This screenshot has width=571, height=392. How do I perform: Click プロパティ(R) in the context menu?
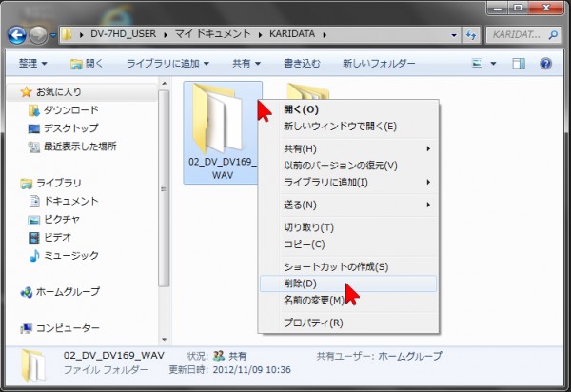(x=313, y=323)
